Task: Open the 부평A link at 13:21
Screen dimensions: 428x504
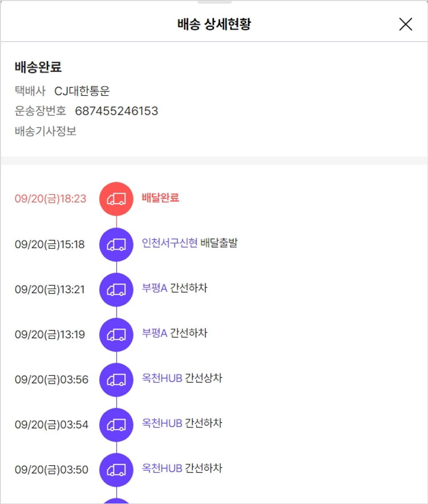Action: [154, 288]
